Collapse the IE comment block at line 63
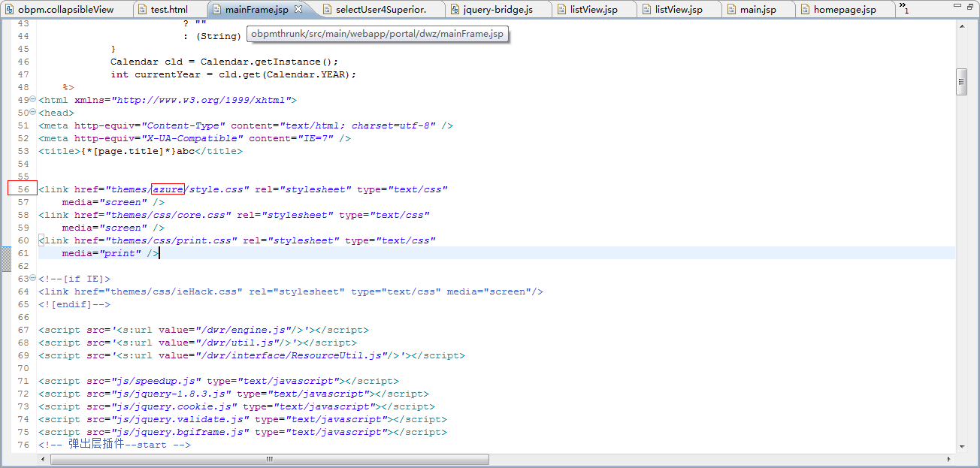The width and height of the screenshot is (980, 468). 32,278
